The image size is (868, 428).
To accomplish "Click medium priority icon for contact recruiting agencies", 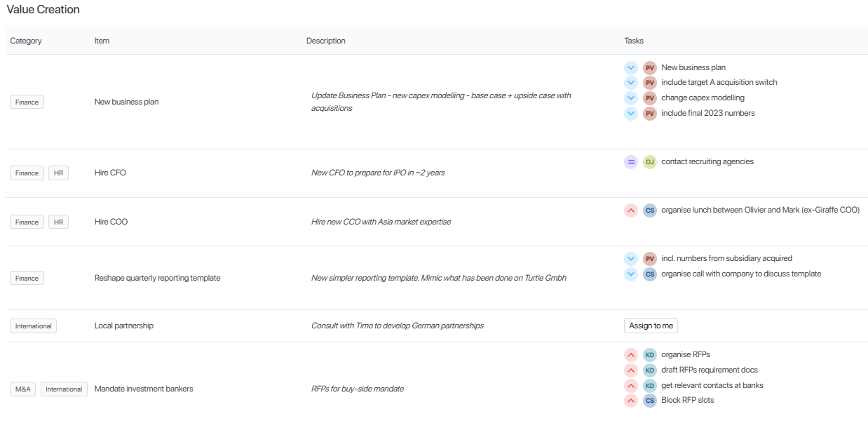I will click(x=630, y=162).
